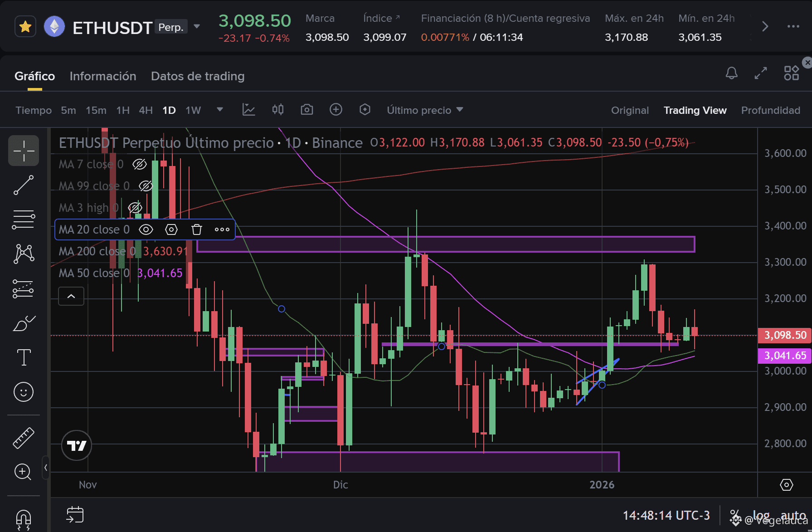The image size is (812, 532).
Task: Open the hexagon chart settings icon
Action: click(x=365, y=110)
